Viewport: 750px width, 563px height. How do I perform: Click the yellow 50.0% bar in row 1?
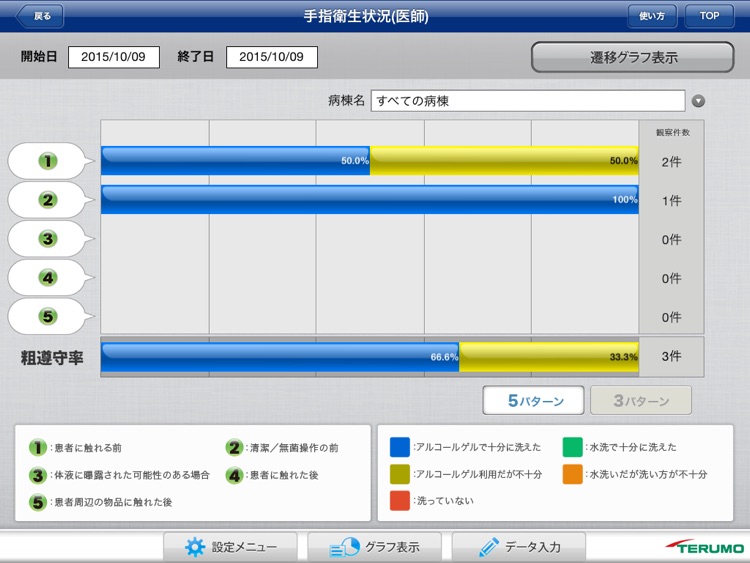[504, 161]
